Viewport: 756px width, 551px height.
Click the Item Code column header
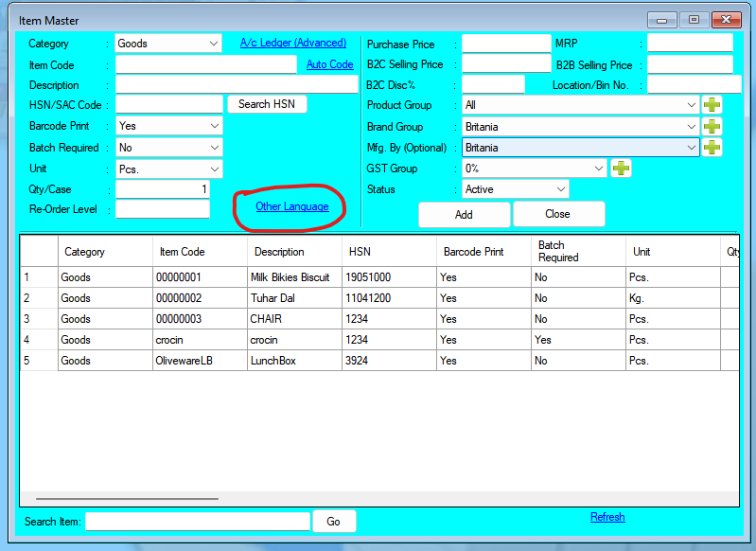(200, 252)
